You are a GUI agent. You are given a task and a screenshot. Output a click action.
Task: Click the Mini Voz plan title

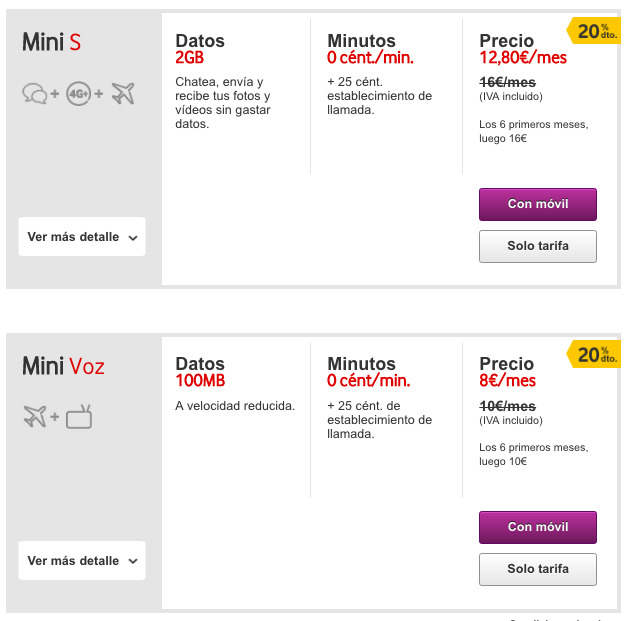[63, 365]
